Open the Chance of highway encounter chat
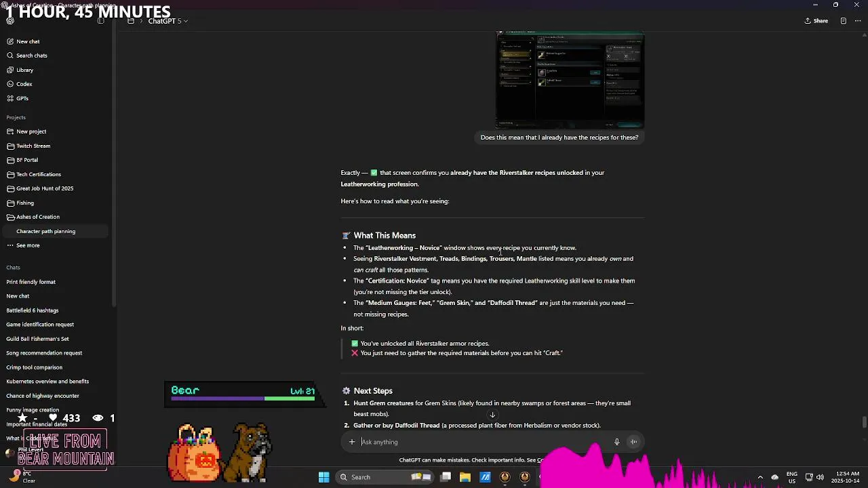 click(43, 396)
